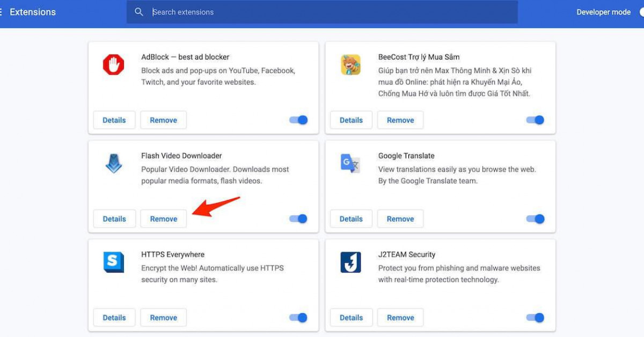Click 'AdBlock — best ad blocker' title

coord(185,57)
